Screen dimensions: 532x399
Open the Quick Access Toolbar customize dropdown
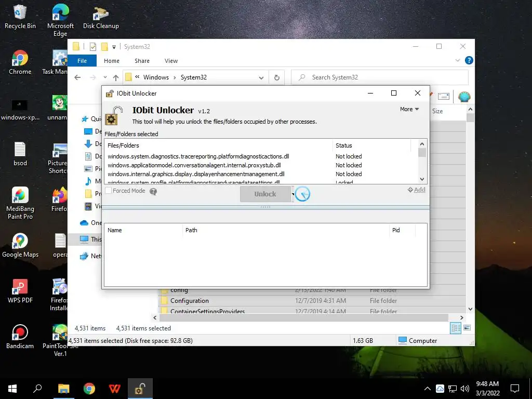[114, 47]
